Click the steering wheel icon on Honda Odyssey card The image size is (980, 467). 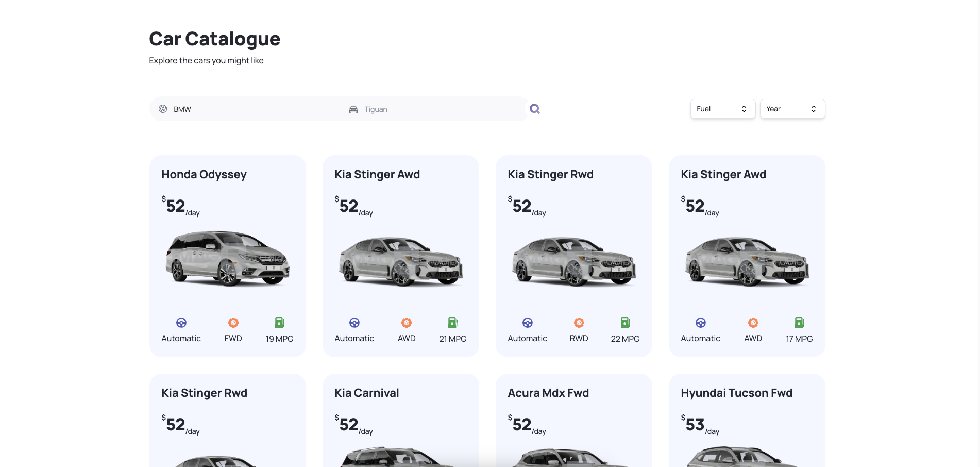pos(181,323)
